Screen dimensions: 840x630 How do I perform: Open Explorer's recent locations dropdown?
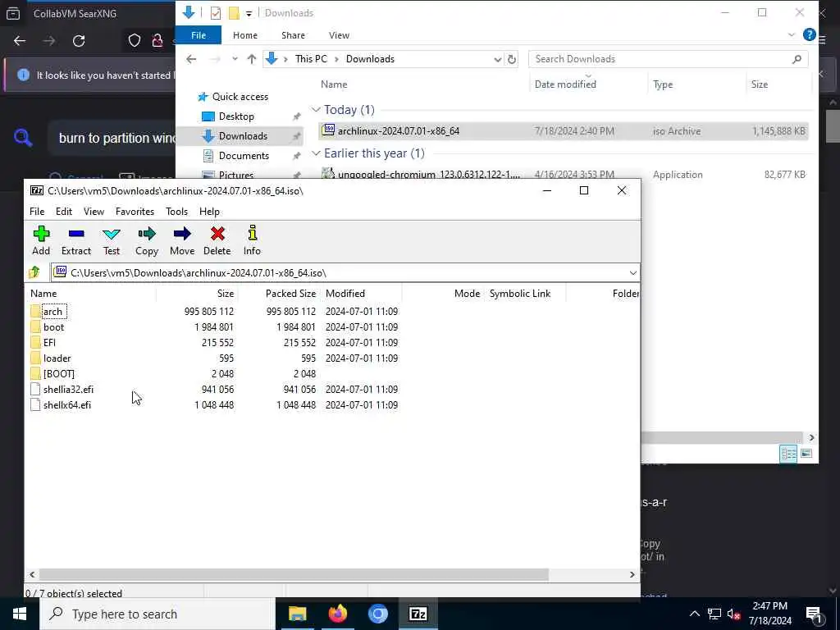(x=235, y=59)
